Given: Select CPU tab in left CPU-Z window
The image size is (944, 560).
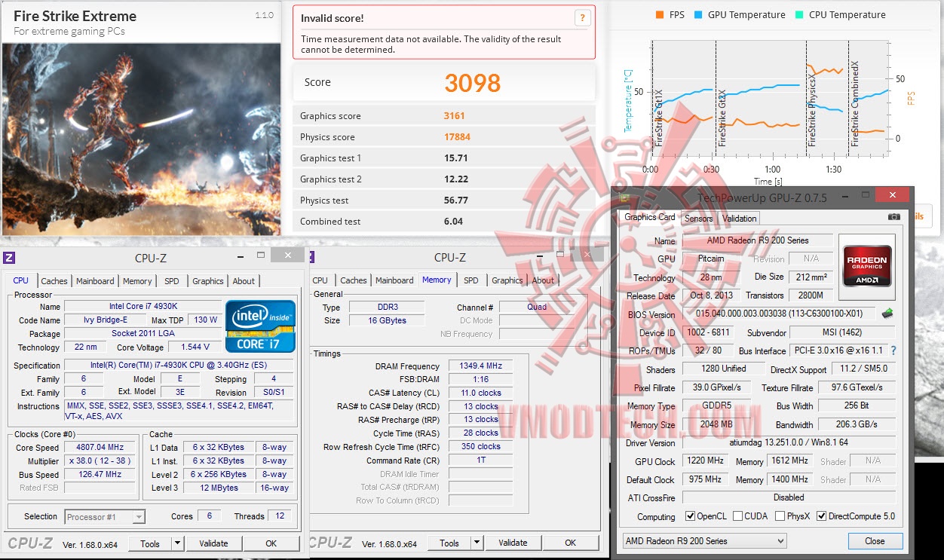Looking at the screenshot, I should tap(21, 280).
